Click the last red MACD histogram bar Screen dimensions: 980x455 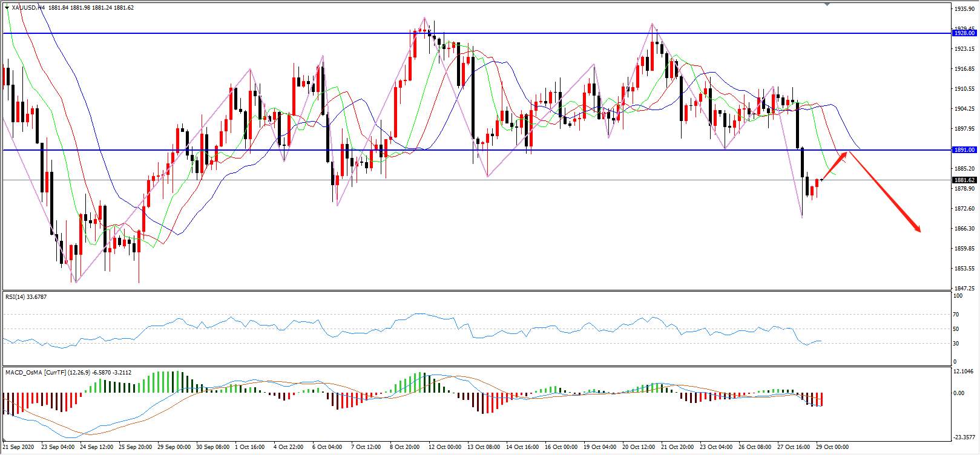822,399
